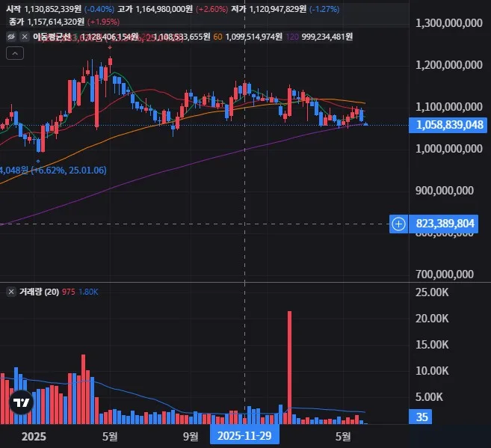
Task: Click the TradingView logo icon
Action: pyautogui.click(x=21, y=402)
